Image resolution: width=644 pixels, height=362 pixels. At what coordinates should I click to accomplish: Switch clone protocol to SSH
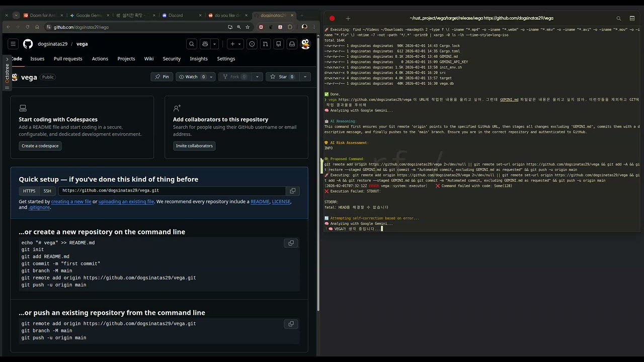coord(47,191)
